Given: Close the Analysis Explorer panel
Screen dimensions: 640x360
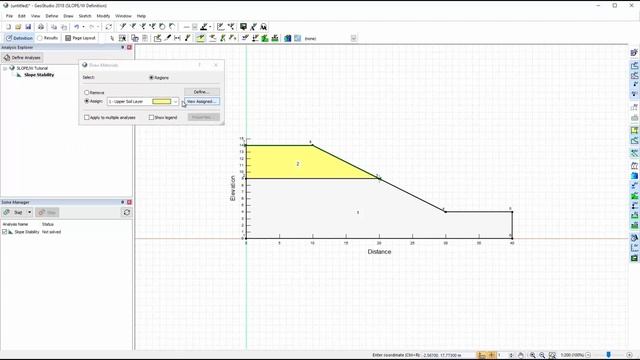Looking at the screenshot, I should coord(129,47).
